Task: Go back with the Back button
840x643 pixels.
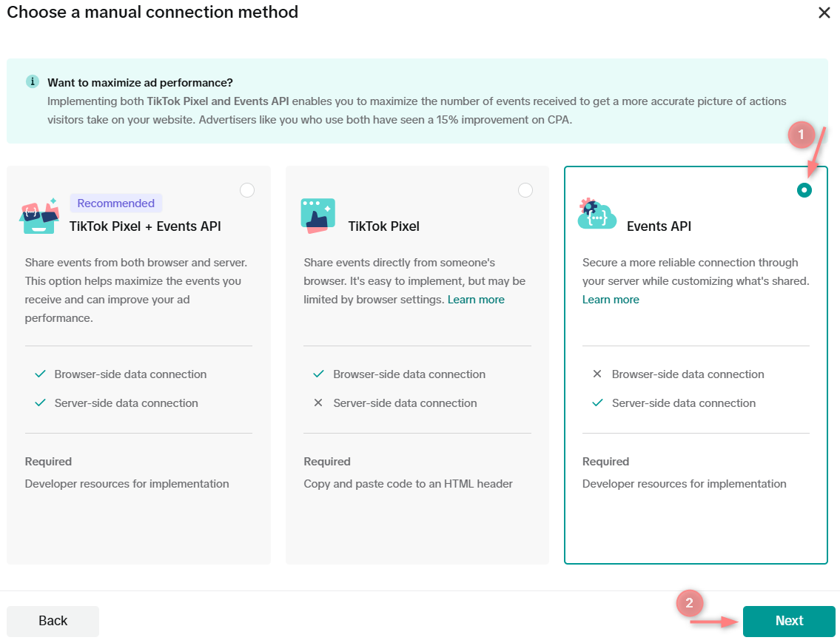Action: click(x=53, y=621)
